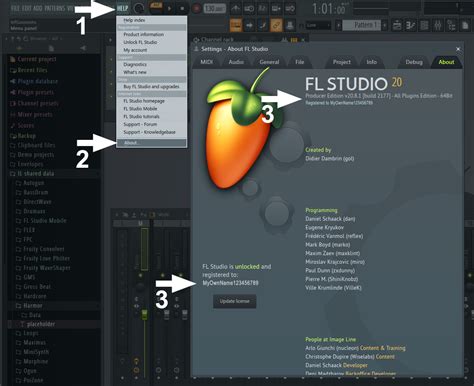Toggle the multilink to controllers link icon
Viewport: 474px width, 386px height.
tap(276, 25)
